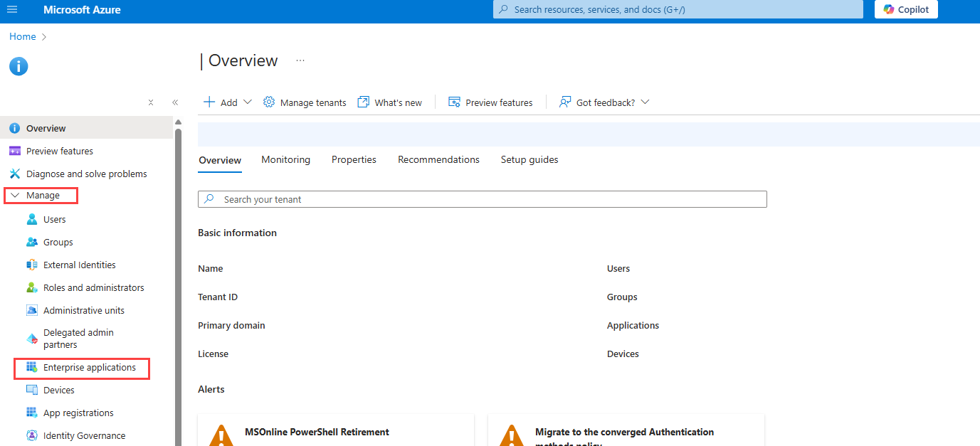The image size is (980, 446).
Task: Collapse the sidebar with double chevron
Action: click(175, 102)
